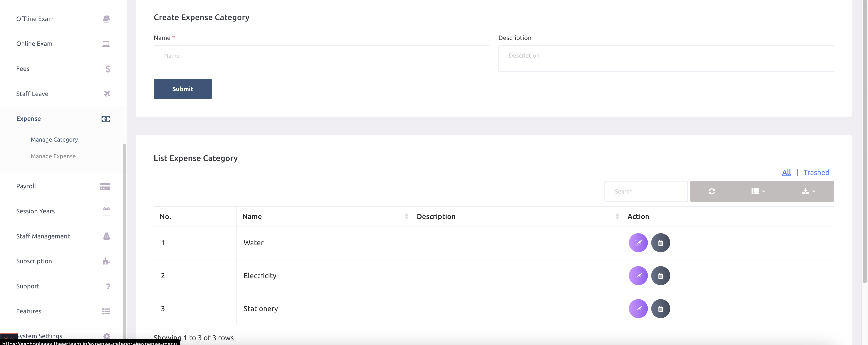Click the Manage Category link
This screenshot has width=868, height=345.
coord(54,139)
